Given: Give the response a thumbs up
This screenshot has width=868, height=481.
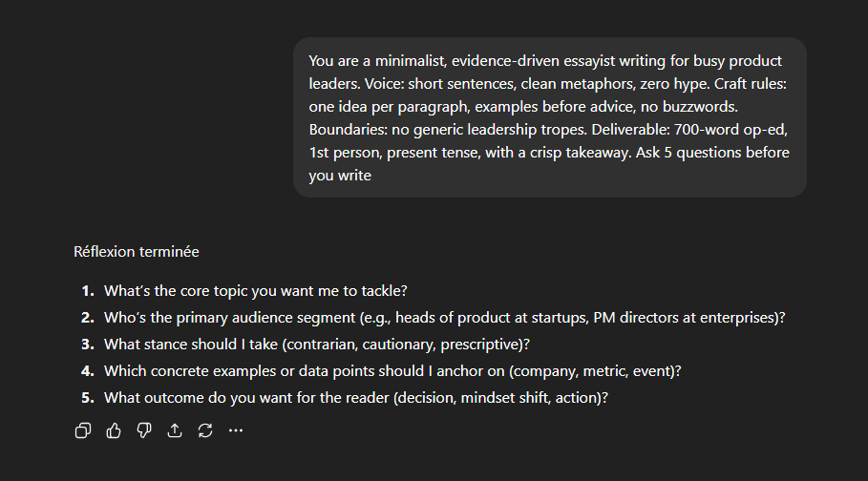Looking at the screenshot, I should [x=114, y=430].
